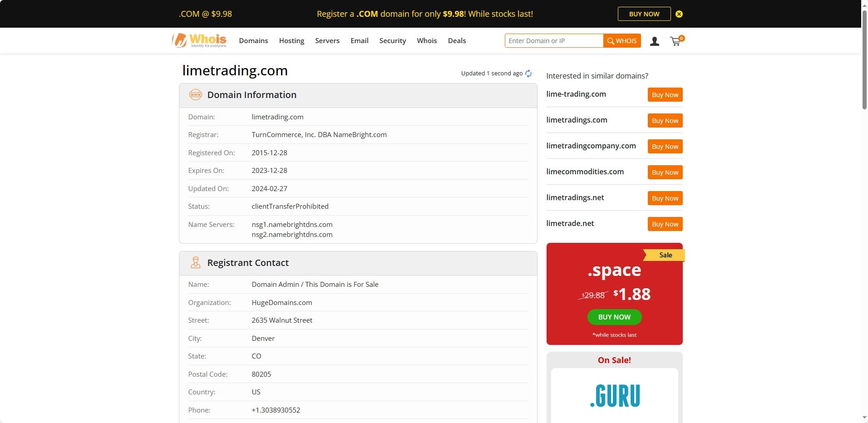868x423 pixels.
Task: Open the shopping cart icon
Action: 676,41
